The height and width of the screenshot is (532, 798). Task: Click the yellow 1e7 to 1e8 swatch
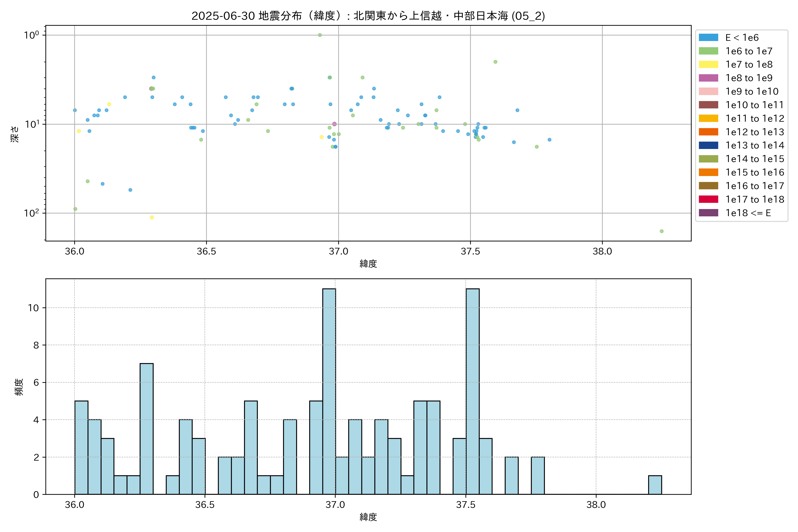tap(708, 65)
